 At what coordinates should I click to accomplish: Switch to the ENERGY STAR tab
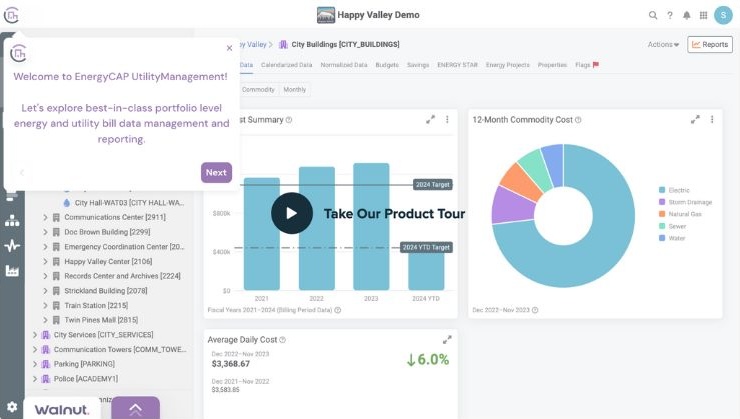pyautogui.click(x=458, y=64)
